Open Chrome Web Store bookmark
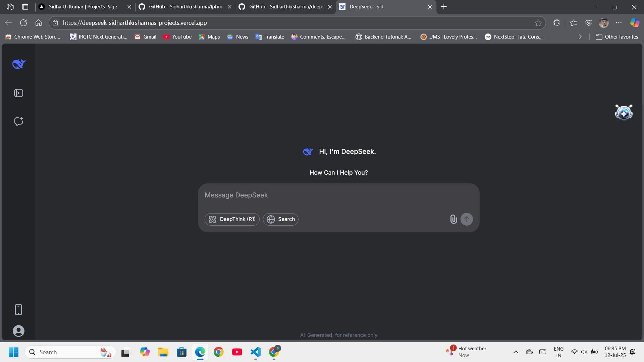This screenshot has width=644, height=362. tap(33, 37)
